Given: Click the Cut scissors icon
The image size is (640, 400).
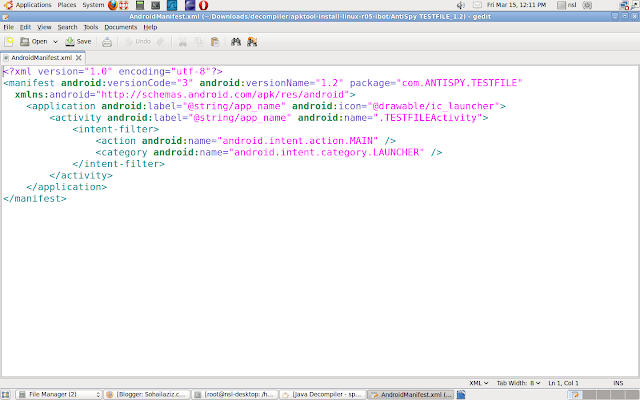Looking at the screenshot, I should (183, 42).
